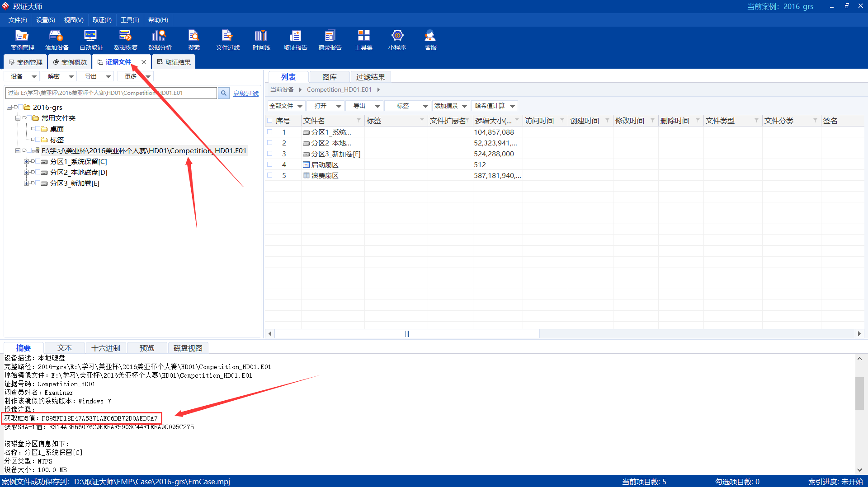This screenshot has height=487, width=868.
Task: Click summary pane scroll down arrow
Action: pos(859,470)
